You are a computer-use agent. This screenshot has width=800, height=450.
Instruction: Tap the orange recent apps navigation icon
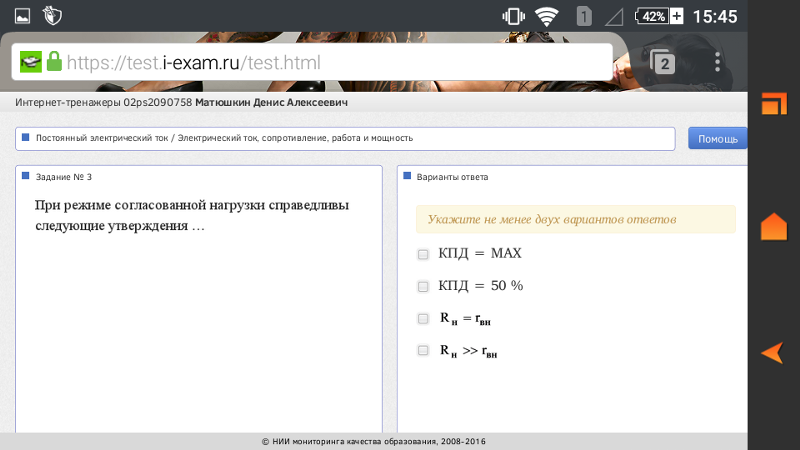point(774,104)
